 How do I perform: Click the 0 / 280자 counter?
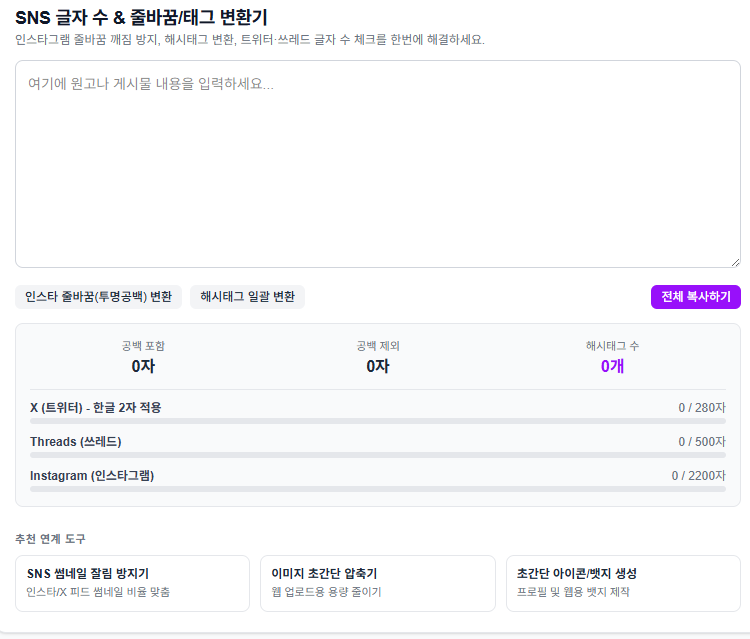pos(702,408)
